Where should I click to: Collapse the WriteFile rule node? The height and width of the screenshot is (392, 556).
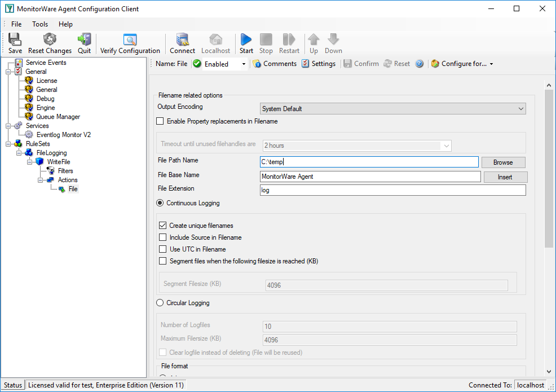[x=29, y=162]
